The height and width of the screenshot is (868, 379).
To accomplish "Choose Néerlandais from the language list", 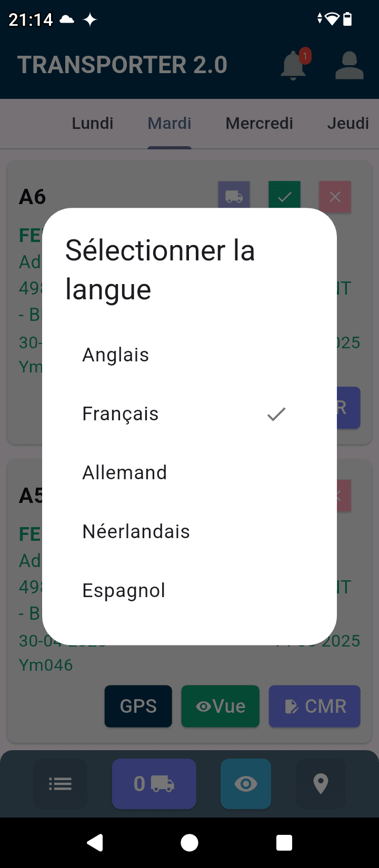I will pyautogui.click(x=136, y=532).
